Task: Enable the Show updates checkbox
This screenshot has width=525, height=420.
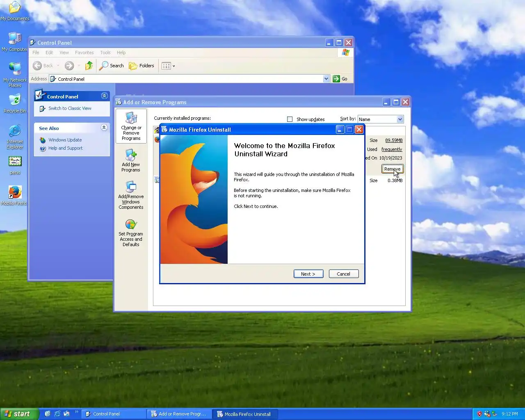Action: (290, 119)
